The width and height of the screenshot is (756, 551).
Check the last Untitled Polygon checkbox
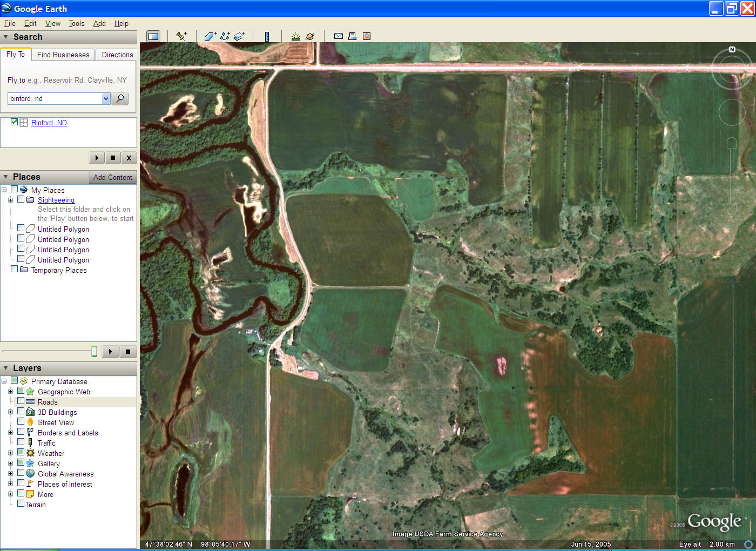pyautogui.click(x=21, y=259)
